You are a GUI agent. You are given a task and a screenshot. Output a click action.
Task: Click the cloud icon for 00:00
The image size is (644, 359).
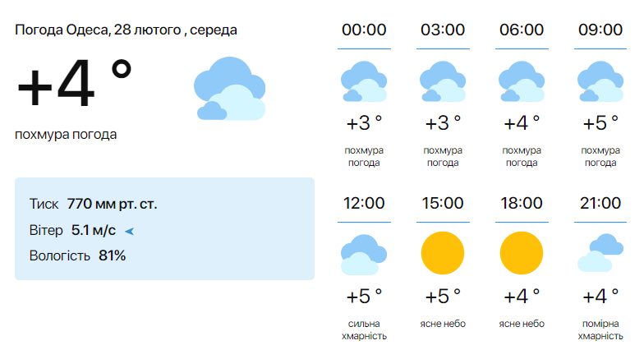click(x=363, y=81)
